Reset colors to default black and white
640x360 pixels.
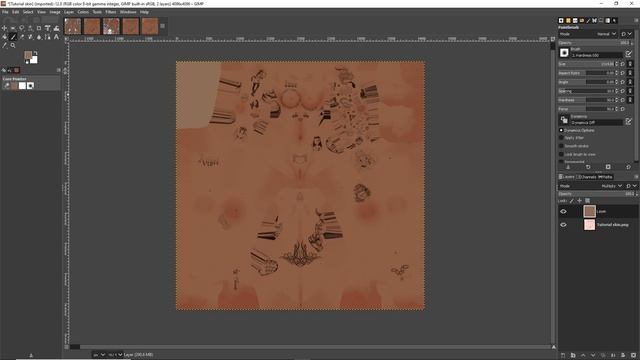pyautogui.click(x=26, y=62)
